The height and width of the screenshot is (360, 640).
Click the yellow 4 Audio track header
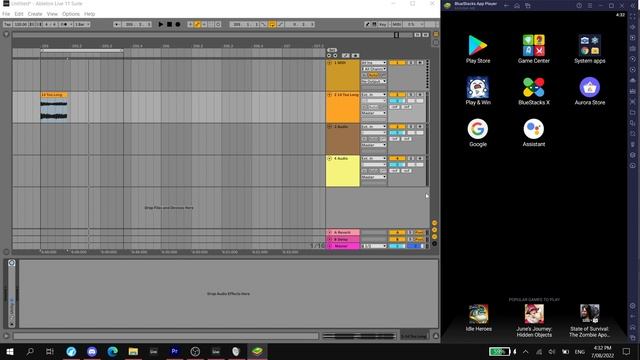343,171
